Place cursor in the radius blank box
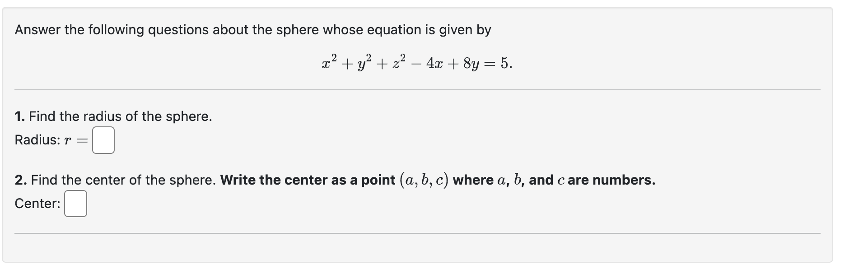The height and width of the screenshot is (269, 868). [x=103, y=140]
